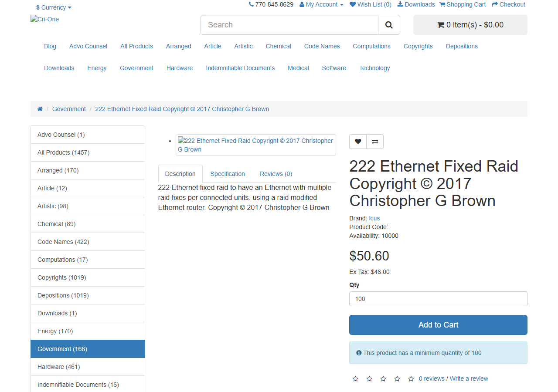Select Government (166) in sidebar

[88, 349]
